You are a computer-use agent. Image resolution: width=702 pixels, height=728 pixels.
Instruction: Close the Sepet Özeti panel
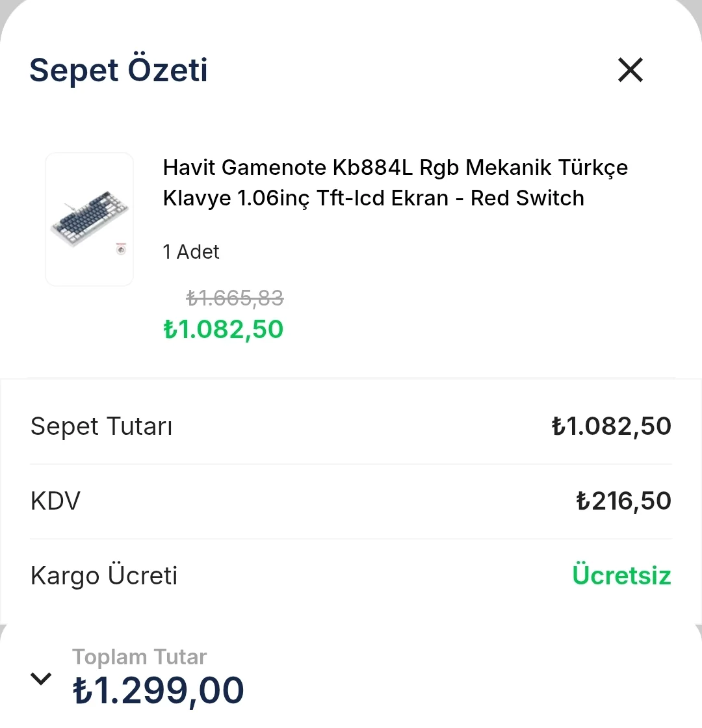pos(630,70)
